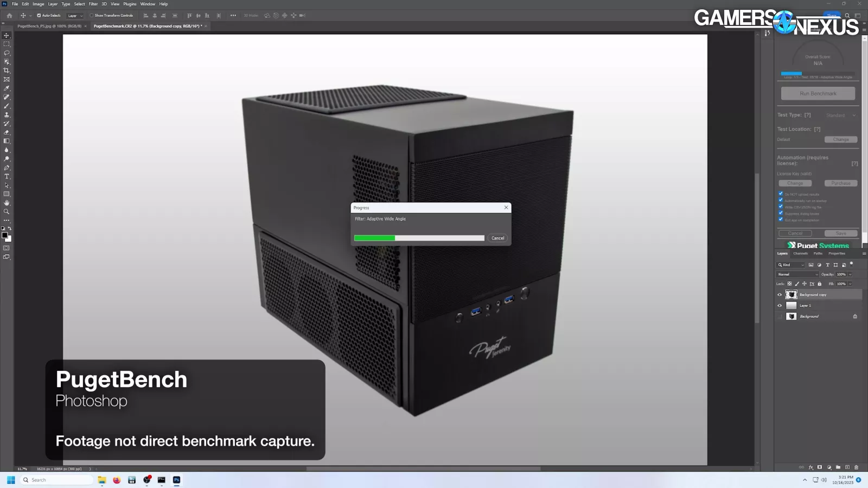This screenshot has height=488, width=868.
Task: Open Windows taskbar Search box
Action: point(57,480)
